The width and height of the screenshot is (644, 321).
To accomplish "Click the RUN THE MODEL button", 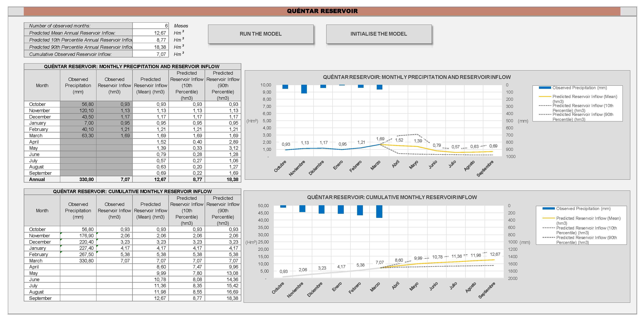I will (x=260, y=34).
